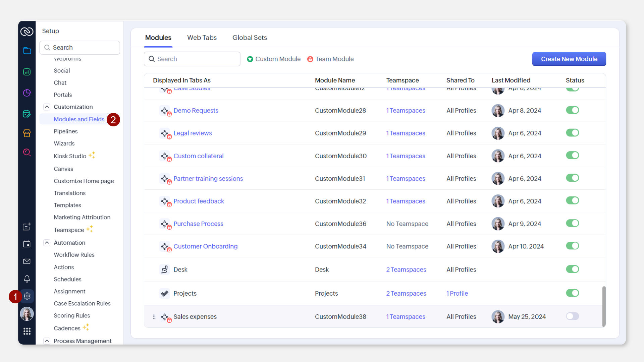Switch to the Global Sets tab
Viewport: 644px width, 362px height.
250,38
